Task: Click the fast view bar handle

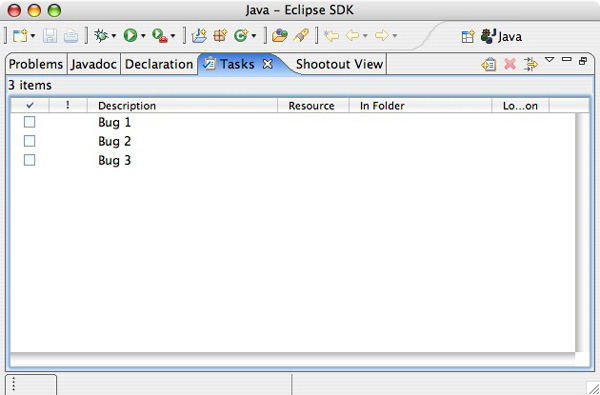Action: [x=13, y=384]
